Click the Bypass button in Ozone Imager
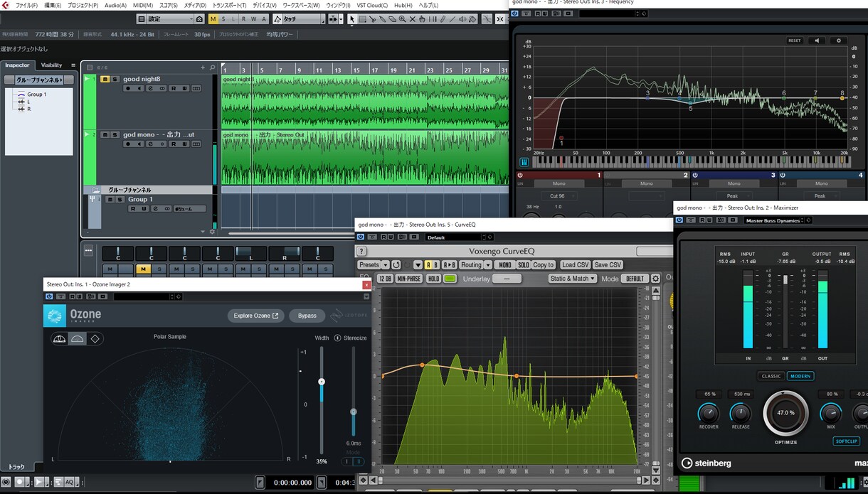 point(307,316)
